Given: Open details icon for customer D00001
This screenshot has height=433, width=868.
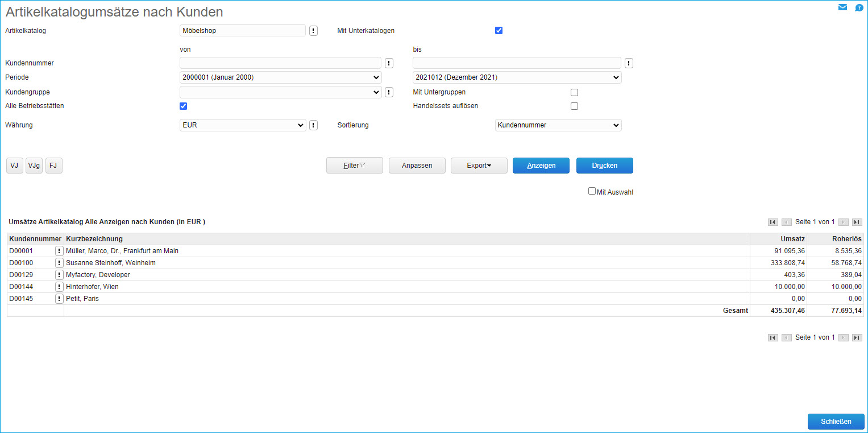Looking at the screenshot, I should point(59,251).
